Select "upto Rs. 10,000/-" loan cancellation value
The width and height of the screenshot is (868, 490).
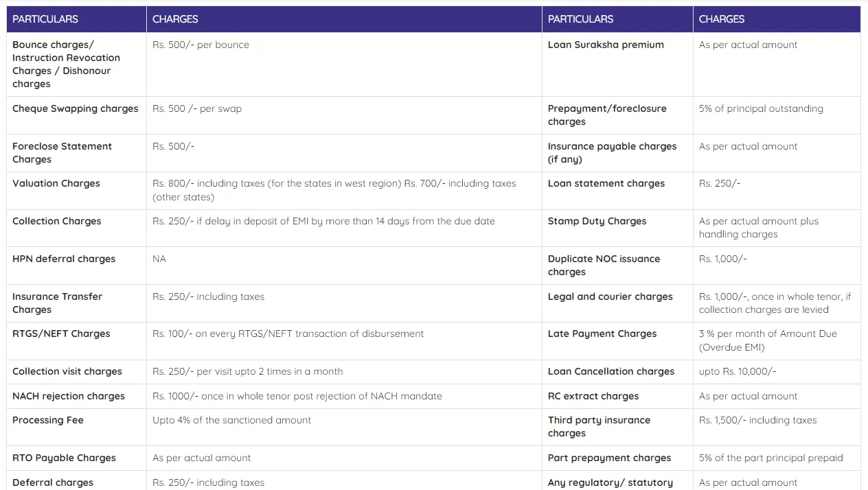point(738,371)
